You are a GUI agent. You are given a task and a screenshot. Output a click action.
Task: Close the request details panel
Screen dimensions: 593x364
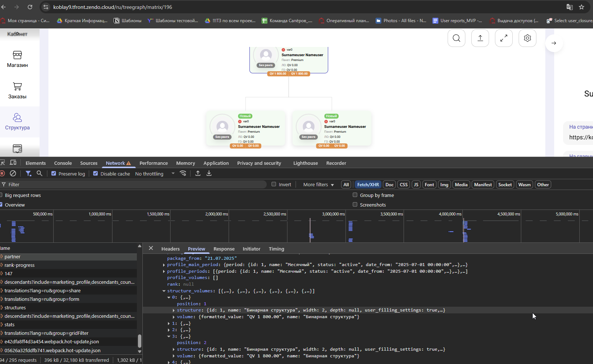click(x=151, y=248)
